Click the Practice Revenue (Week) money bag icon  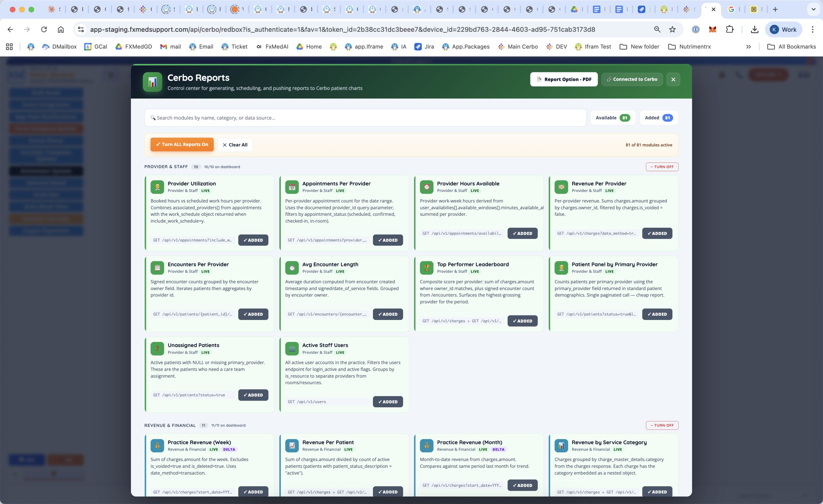point(157,446)
